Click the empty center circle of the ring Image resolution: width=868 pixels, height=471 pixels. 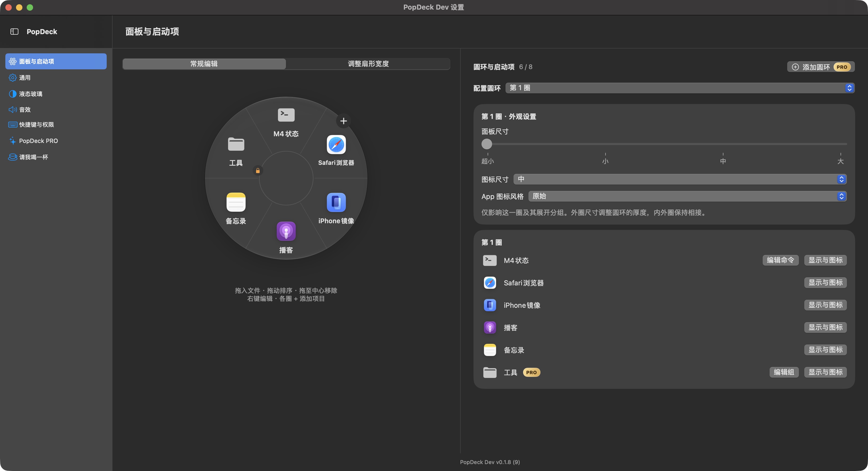[286, 178]
